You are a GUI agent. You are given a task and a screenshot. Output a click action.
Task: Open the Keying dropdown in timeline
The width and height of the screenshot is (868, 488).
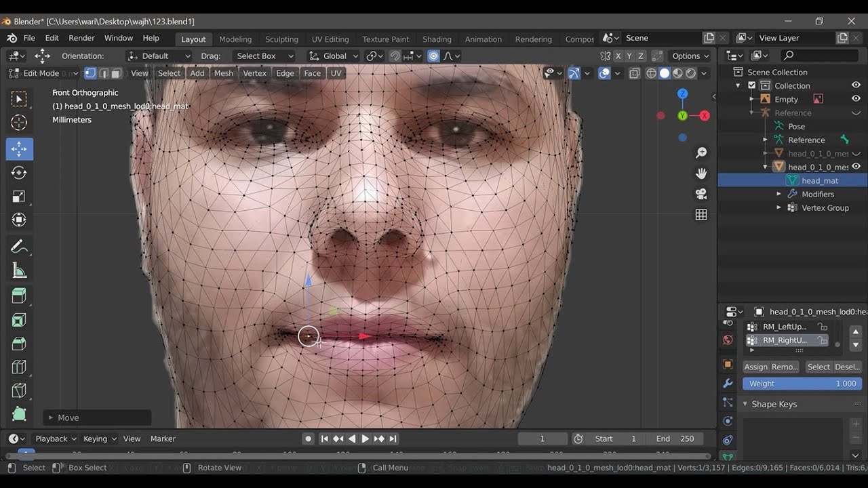click(x=100, y=439)
